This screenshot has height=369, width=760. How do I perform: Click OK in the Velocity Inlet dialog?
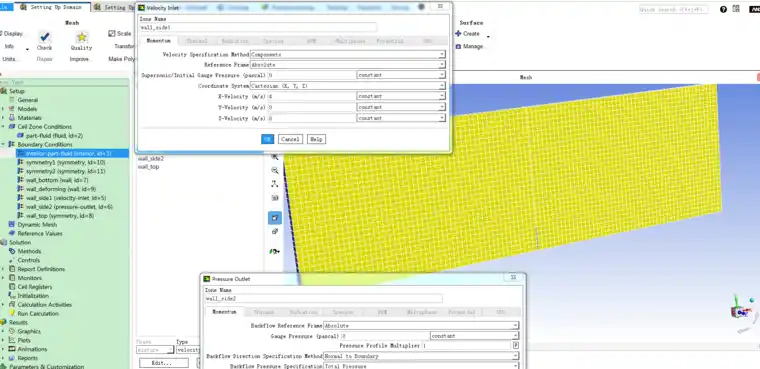pos(268,139)
